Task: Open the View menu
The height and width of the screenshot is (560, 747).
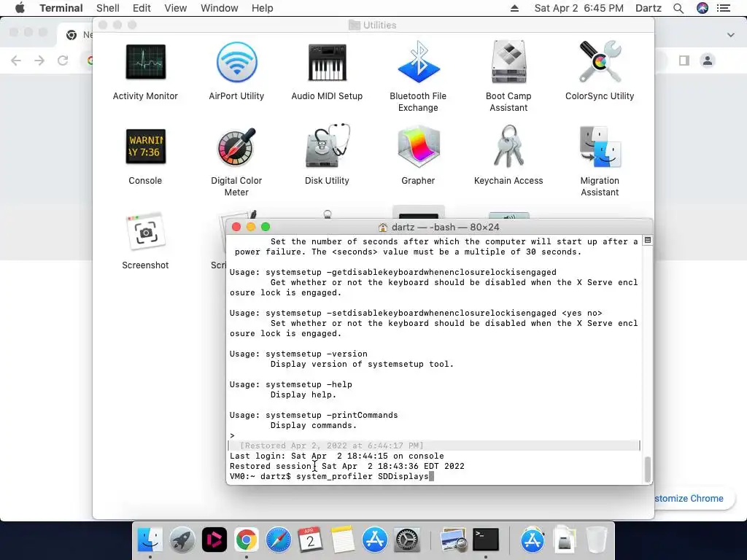Action: pyautogui.click(x=175, y=8)
